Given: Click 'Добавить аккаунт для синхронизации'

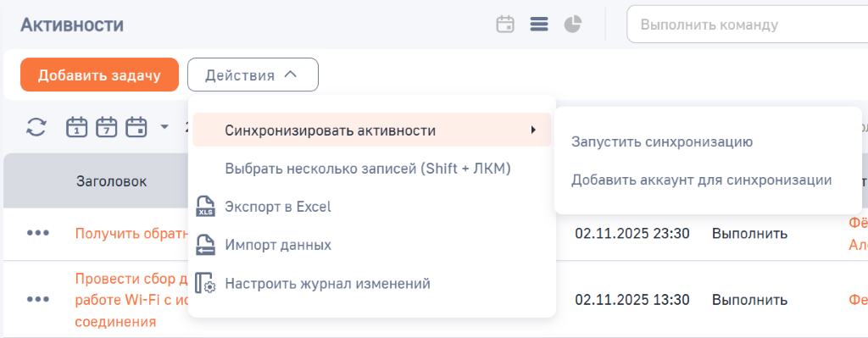Looking at the screenshot, I should 701,180.
